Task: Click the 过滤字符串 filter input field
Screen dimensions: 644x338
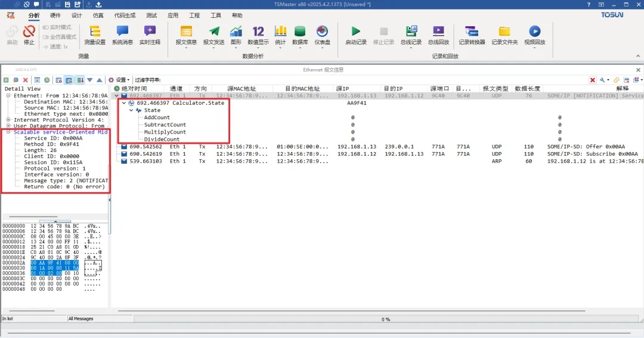Action: tap(358, 80)
